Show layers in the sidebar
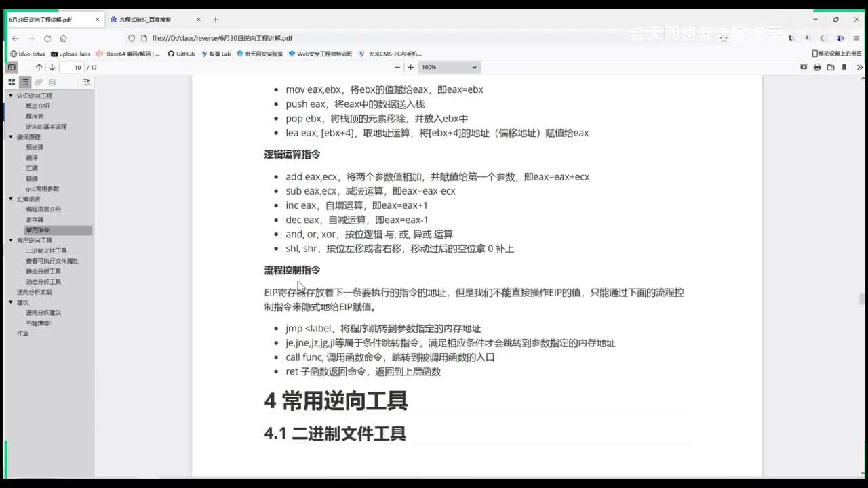The width and height of the screenshot is (868, 488). 52,82
